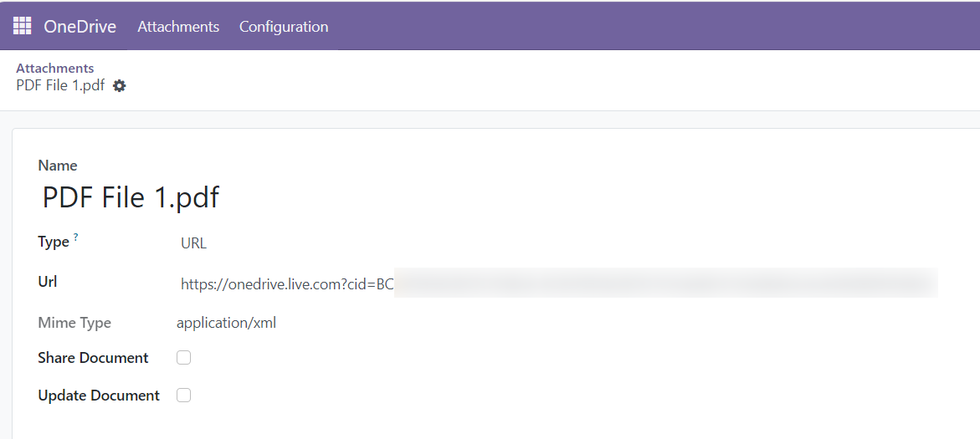The image size is (980, 439).
Task: Tick the Update Document checkbox
Action: click(184, 396)
